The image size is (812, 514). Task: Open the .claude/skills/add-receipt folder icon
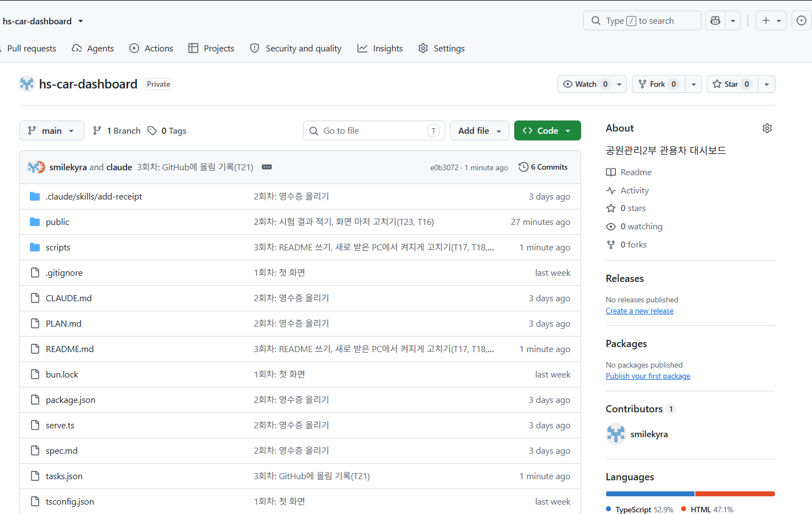coord(35,196)
